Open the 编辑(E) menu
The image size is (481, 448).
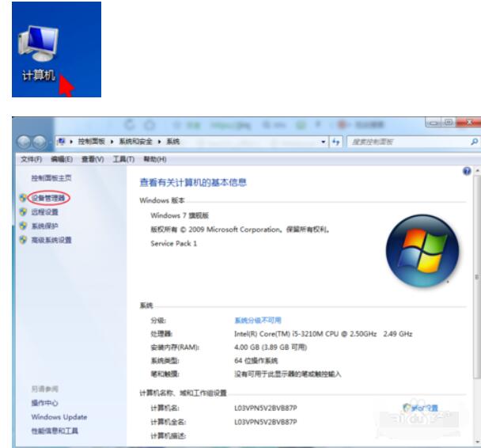[62, 159]
